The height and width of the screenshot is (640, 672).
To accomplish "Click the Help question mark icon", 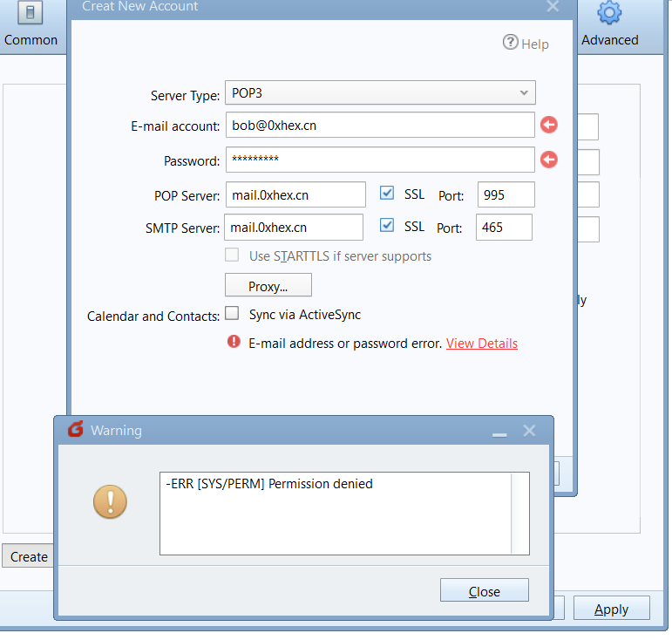I will [511, 43].
